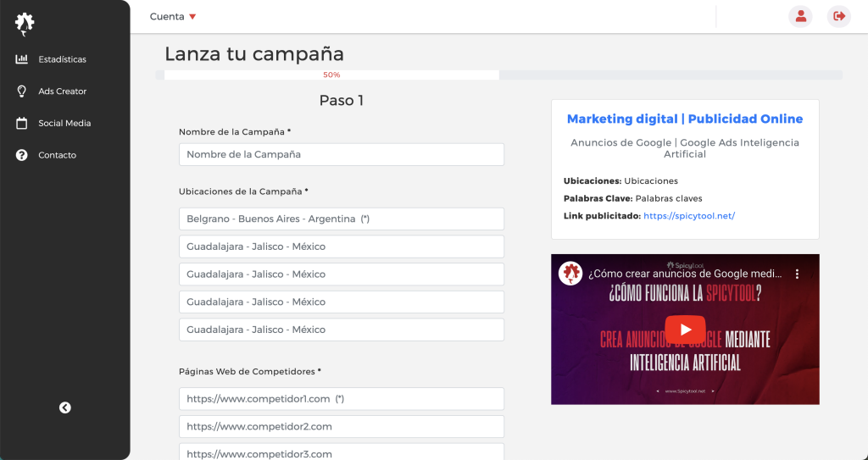868x460 pixels.
Task: Collapse the sidebar with the left arrow button
Action: click(64, 407)
